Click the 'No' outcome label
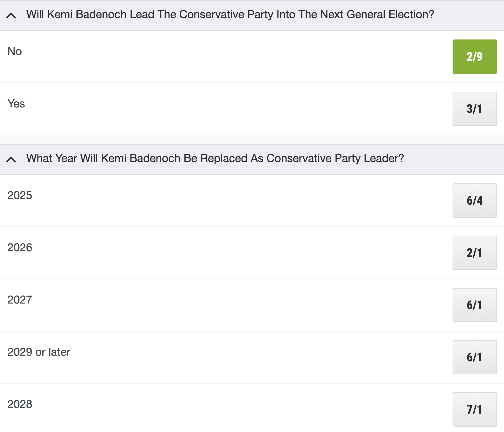 point(15,51)
